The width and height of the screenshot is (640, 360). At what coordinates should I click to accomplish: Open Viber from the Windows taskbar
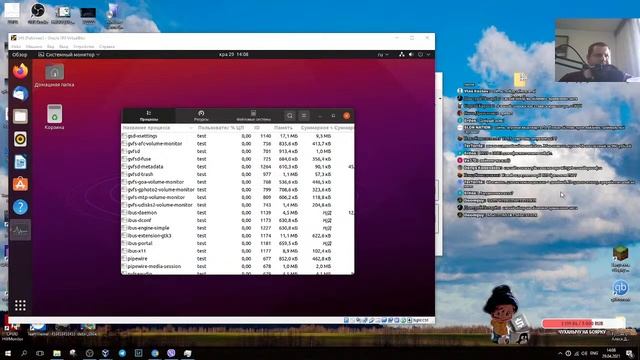point(171,353)
